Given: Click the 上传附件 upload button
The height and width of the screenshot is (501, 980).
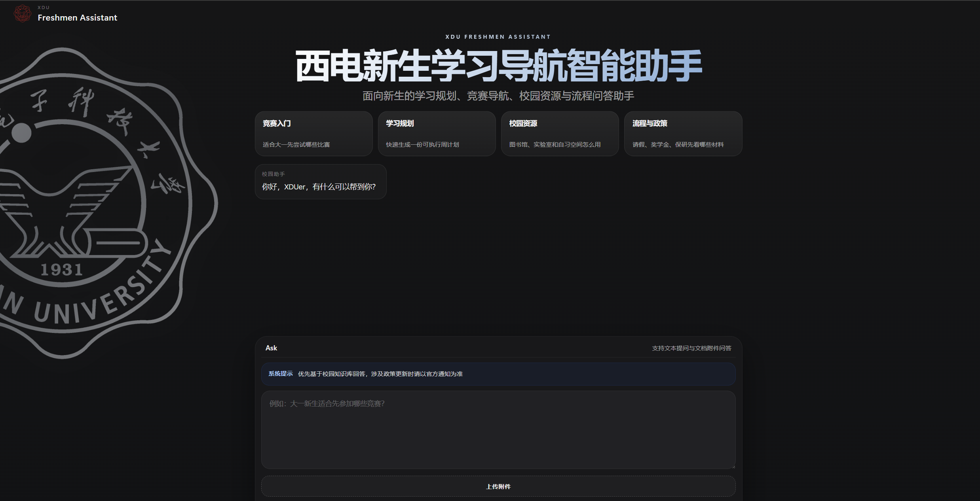Looking at the screenshot, I should tap(498, 486).
